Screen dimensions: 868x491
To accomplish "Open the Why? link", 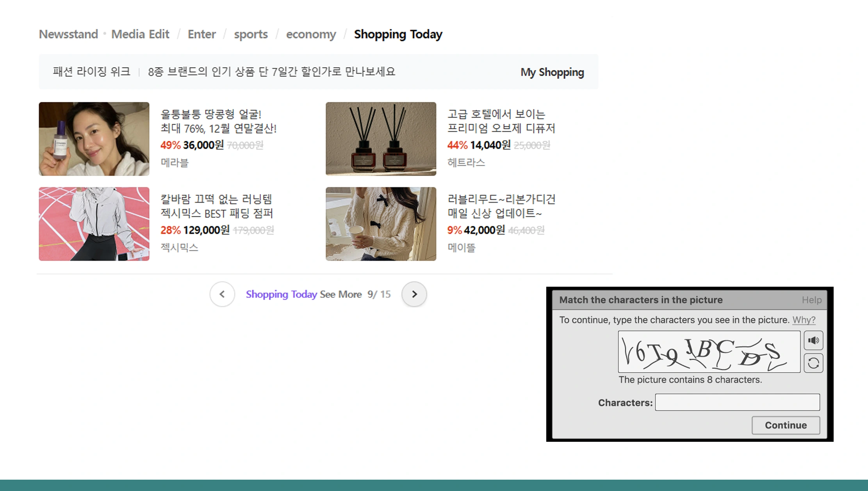I will [x=804, y=320].
